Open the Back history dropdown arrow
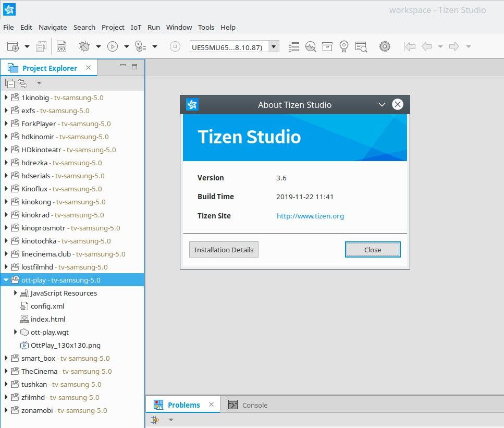This screenshot has height=428, width=504. point(440,46)
